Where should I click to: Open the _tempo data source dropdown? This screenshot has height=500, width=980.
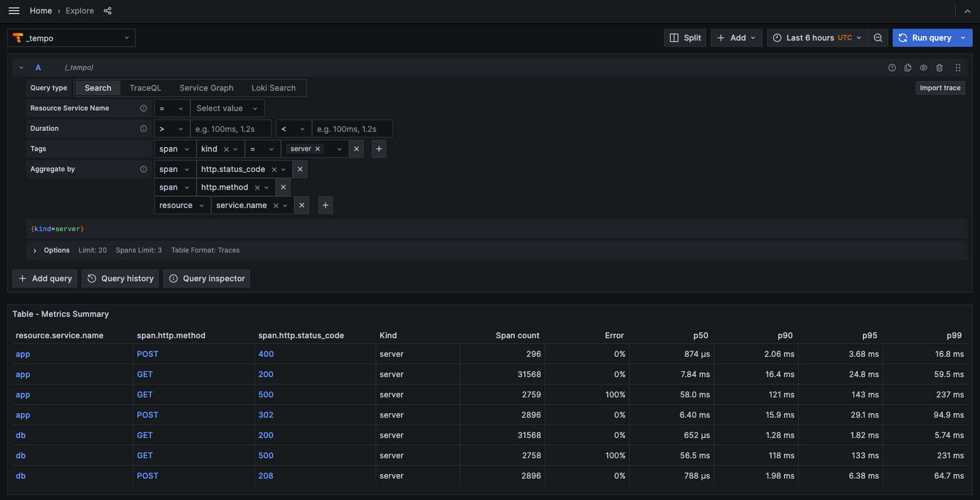tap(72, 38)
